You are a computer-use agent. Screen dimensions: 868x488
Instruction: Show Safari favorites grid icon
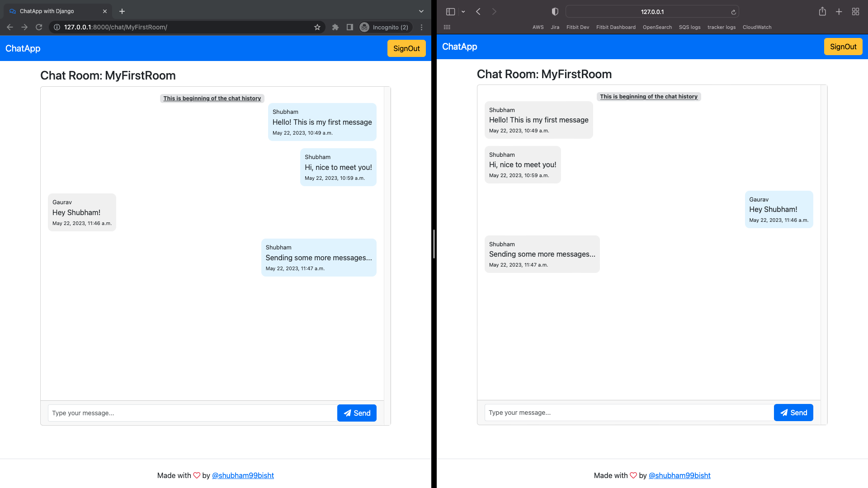tap(447, 27)
